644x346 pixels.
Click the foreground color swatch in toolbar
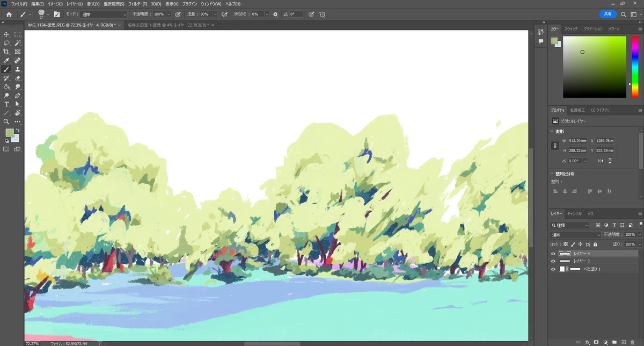[x=9, y=133]
